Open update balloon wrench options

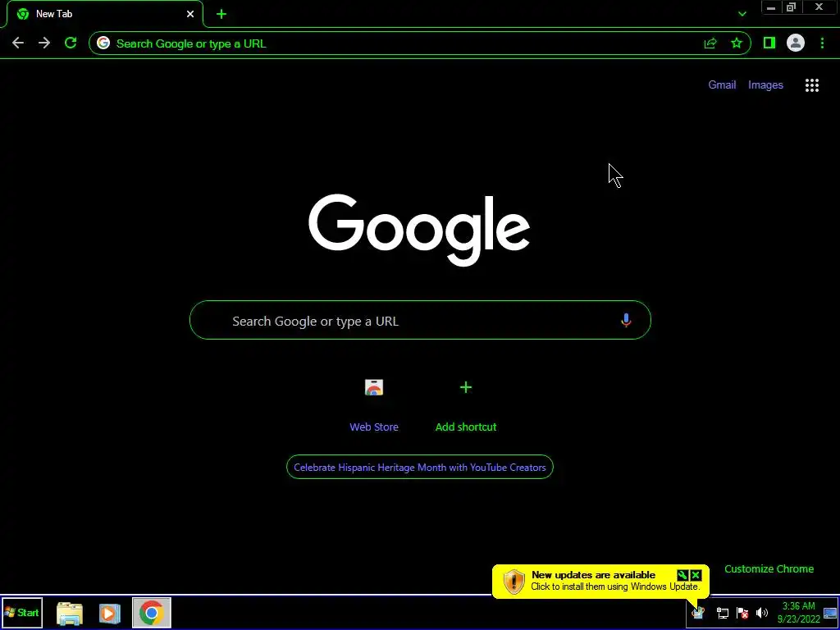click(682, 575)
